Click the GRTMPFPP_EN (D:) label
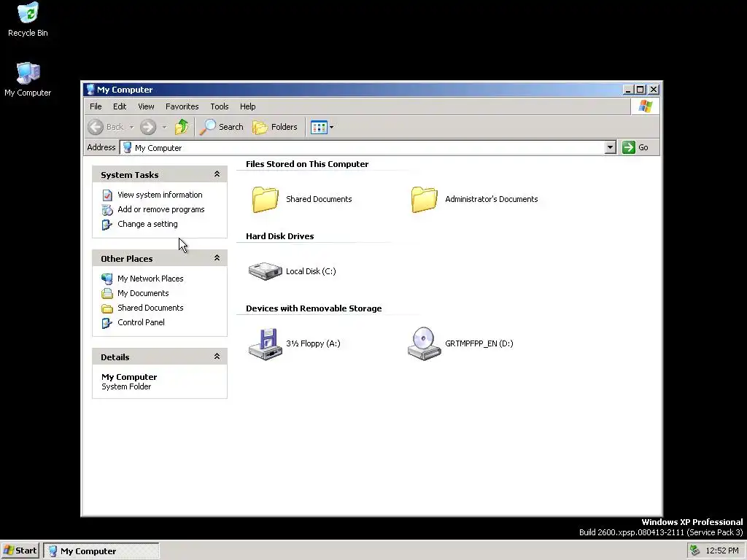Screen dimensions: 747x560 (479, 344)
